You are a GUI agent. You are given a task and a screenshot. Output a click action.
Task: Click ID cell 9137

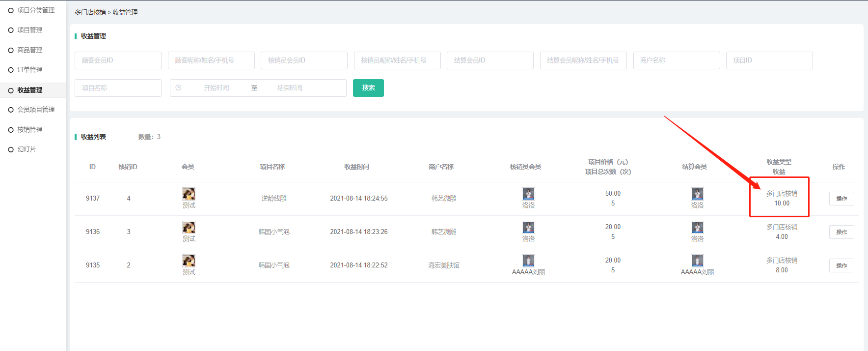point(93,199)
